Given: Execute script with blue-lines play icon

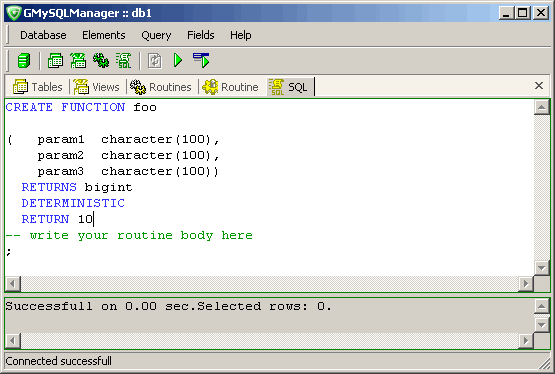Looking at the screenshot, I should (201, 61).
